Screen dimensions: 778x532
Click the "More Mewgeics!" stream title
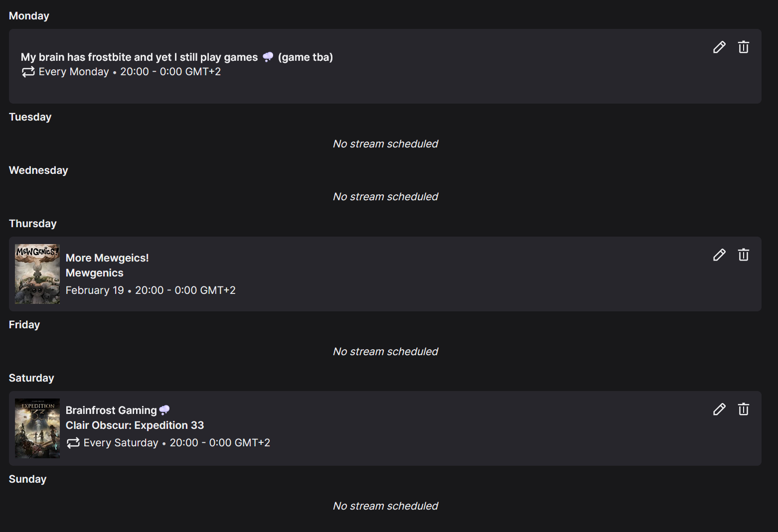pyautogui.click(x=107, y=258)
